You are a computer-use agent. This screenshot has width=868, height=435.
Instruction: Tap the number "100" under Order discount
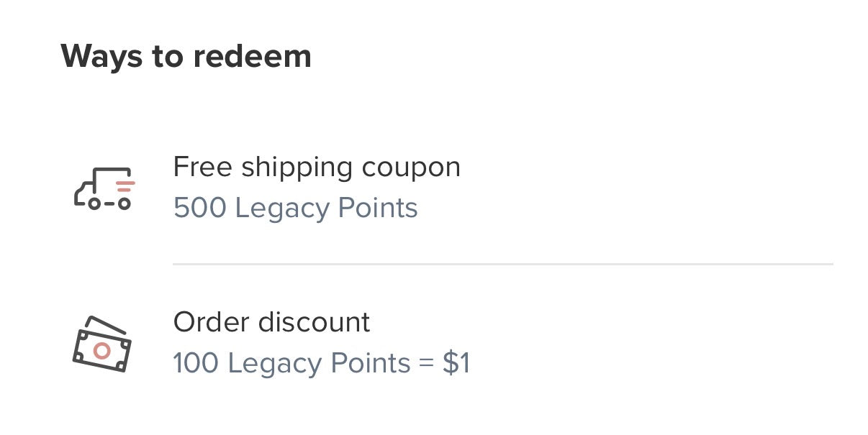tap(196, 363)
